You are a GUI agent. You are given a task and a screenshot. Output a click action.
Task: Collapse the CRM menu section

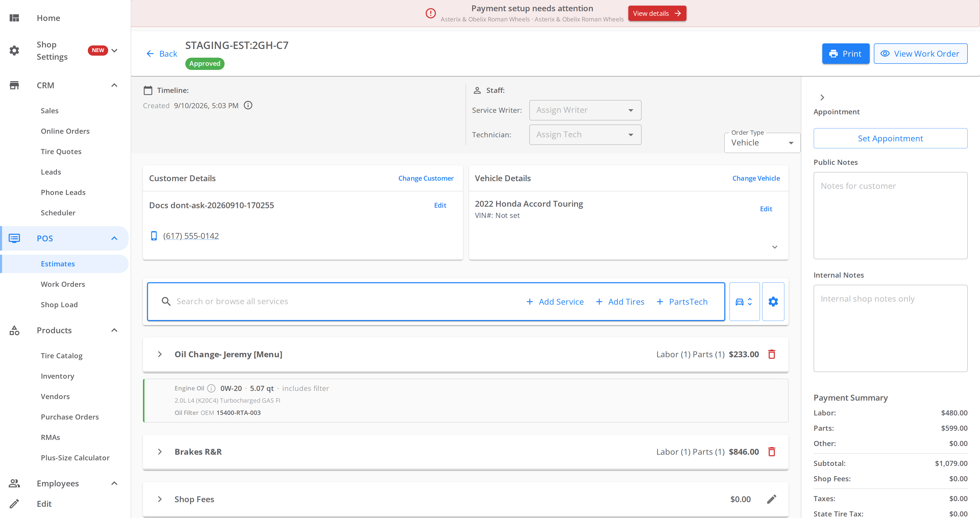(x=114, y=85)
